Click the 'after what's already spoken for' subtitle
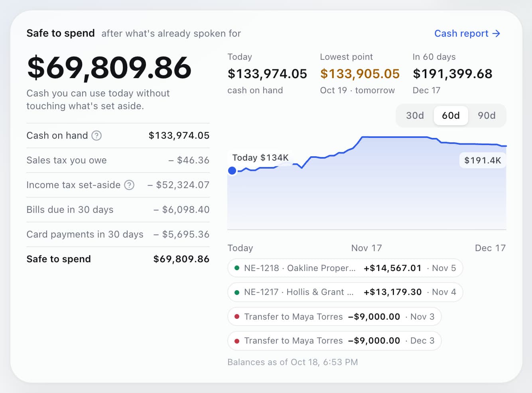 pyautogui.click(x=171, y=33)
